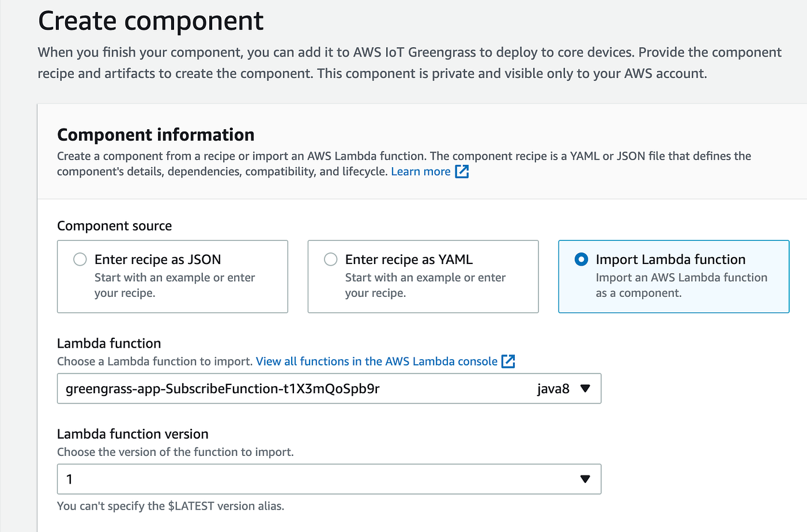This screenshot has height=532, width=807.
Task: Open the greengrass-app-SubscribeFunction selector field
Action: coord(288,388)
